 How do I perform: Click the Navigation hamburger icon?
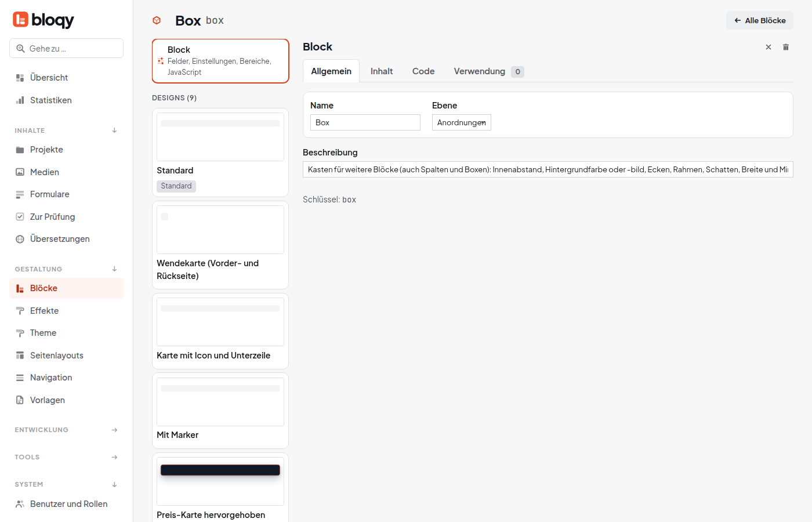(20, 378)
